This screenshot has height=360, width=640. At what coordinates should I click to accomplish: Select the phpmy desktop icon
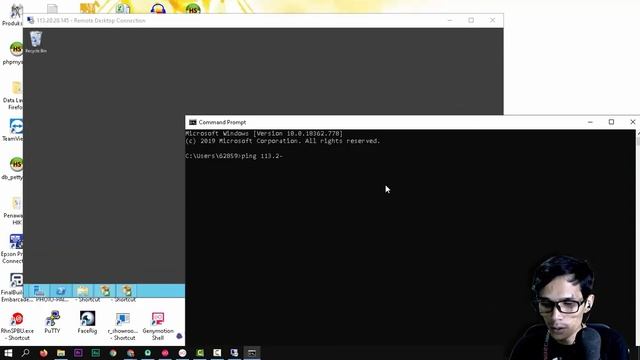pos(14,53)
